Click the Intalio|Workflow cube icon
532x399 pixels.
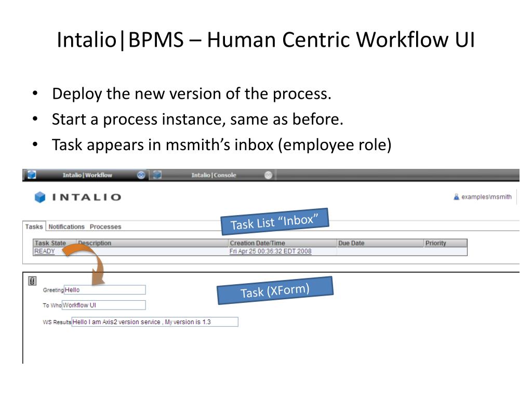(x=32, y=175)
